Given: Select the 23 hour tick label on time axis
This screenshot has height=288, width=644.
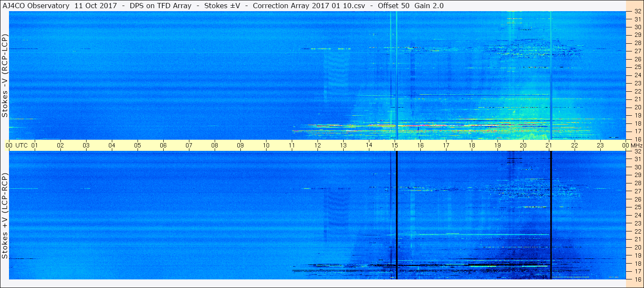Looking at the screenshot, I should click(x=600, y=145).
